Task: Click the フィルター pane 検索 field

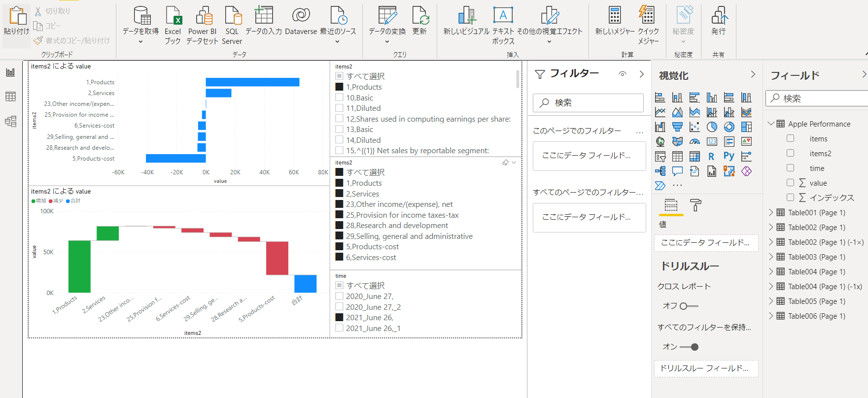Action: [x=588, y=102]
